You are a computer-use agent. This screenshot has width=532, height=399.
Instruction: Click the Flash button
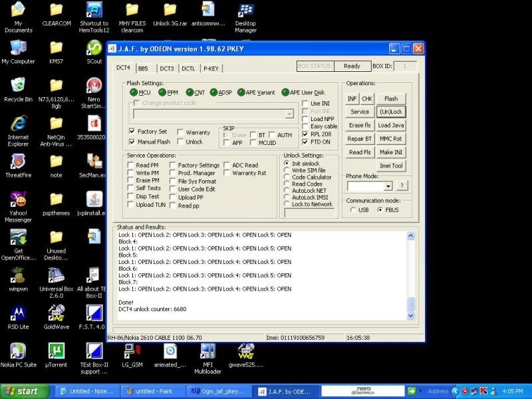(391, 98)
